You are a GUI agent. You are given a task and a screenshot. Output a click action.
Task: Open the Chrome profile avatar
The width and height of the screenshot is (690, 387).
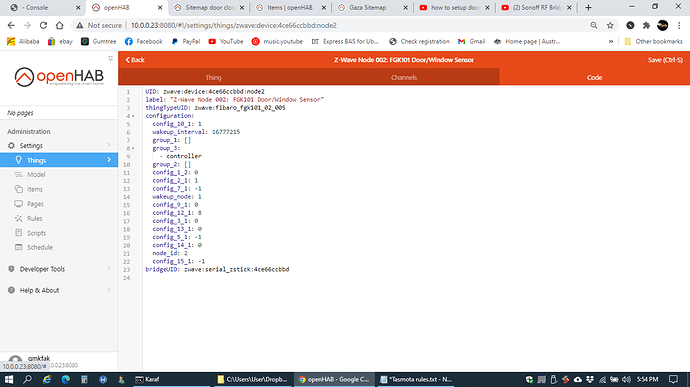click(x=663, y=26)
